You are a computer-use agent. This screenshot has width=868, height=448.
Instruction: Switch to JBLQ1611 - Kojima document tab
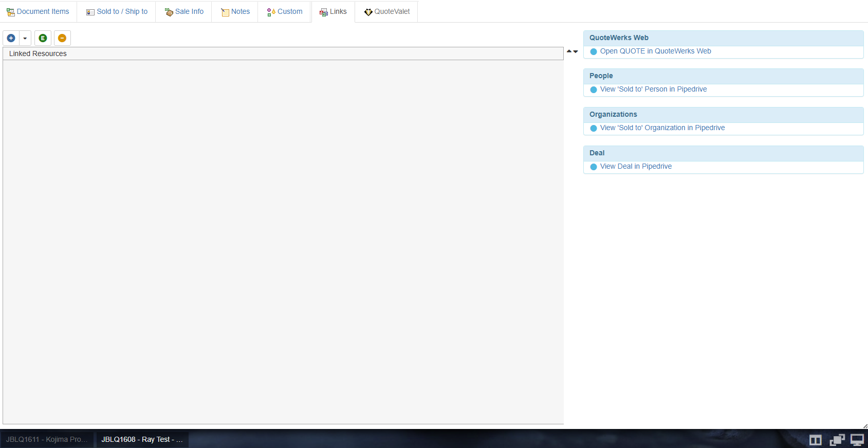(x=47, y=439)
